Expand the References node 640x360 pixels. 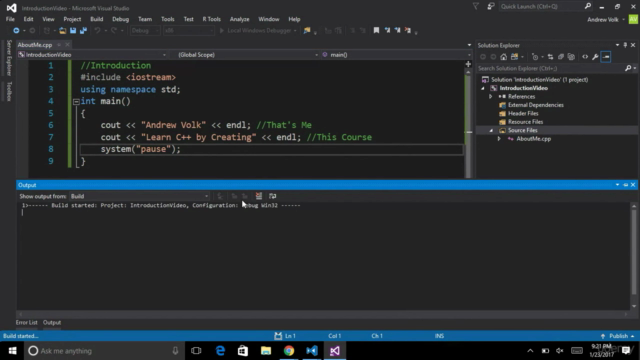pyautogui.click(x=491, y=97)
